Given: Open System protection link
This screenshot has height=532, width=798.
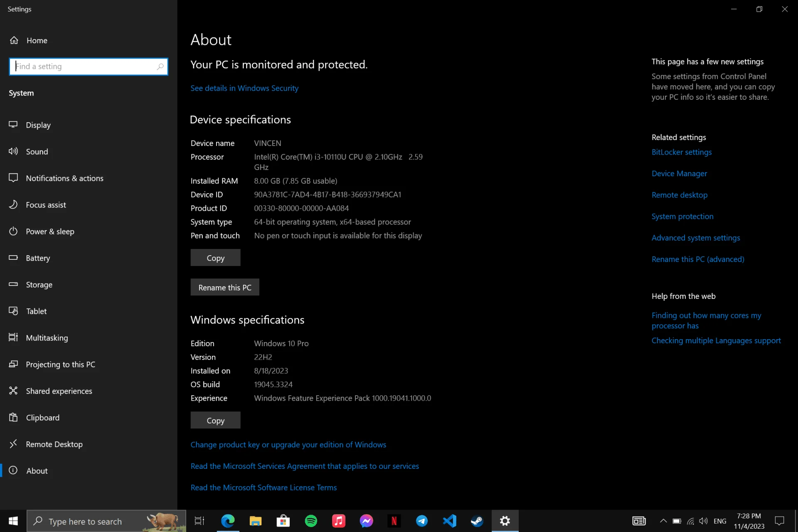Looking at the screenshot, I should [x=682, y=216].
